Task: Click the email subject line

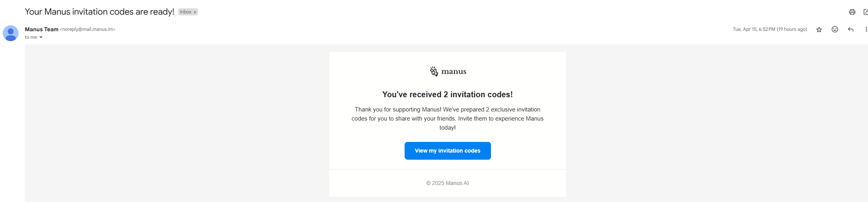Action: (99, 12)
